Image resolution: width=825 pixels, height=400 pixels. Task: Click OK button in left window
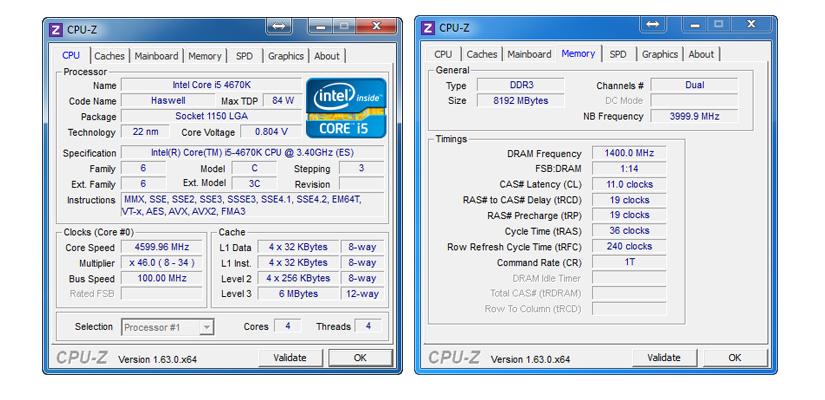click(360, 358)
